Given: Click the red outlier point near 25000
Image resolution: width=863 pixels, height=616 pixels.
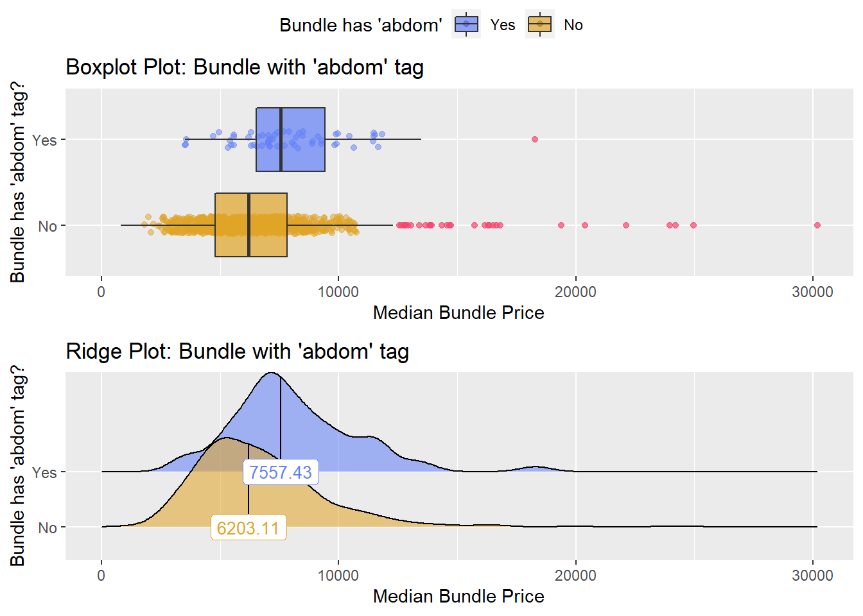Looking at the screenshot, I should point(693,225).
